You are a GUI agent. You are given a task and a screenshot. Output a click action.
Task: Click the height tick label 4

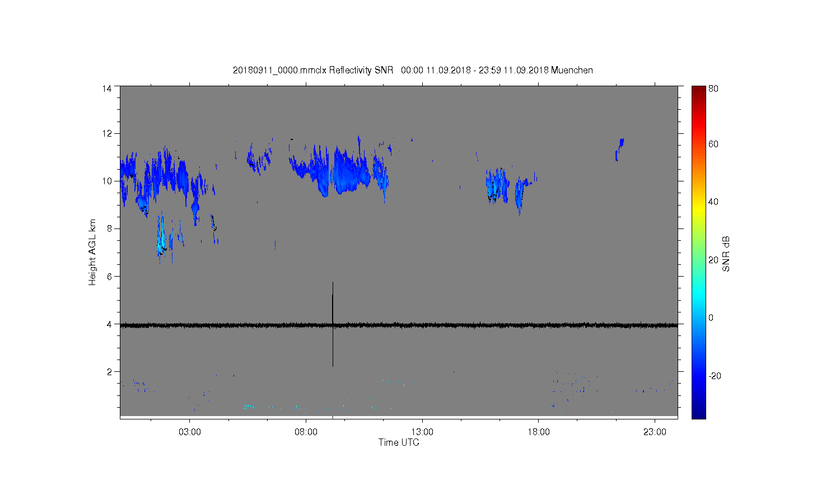pyautogui.click(x=109, y=324)
